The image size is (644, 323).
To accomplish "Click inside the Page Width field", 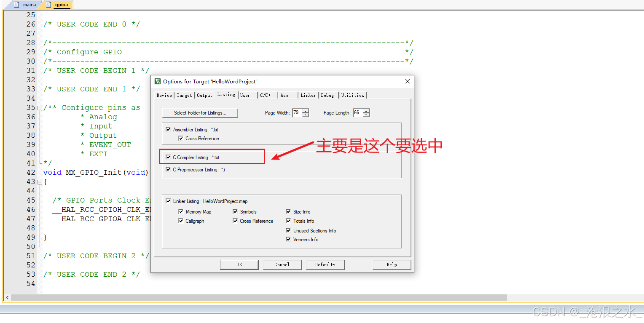I will 297,113.
